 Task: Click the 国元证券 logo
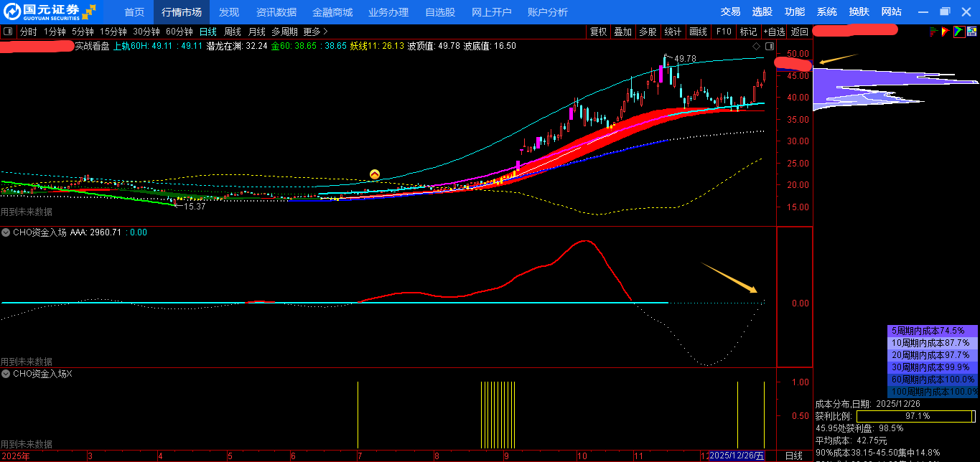tap(50, 11)
